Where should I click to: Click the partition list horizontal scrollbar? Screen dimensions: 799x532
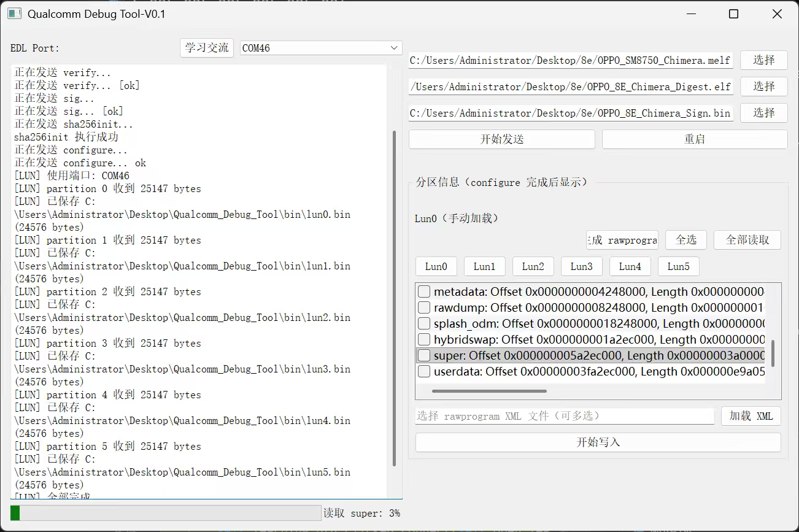pyautogui.click(x=489, y=391)
